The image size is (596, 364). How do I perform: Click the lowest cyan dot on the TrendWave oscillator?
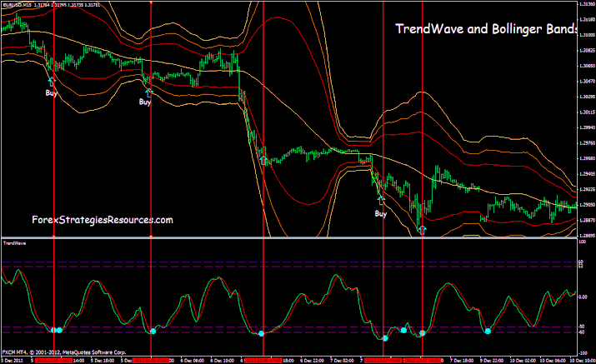[x=385, y=338]
